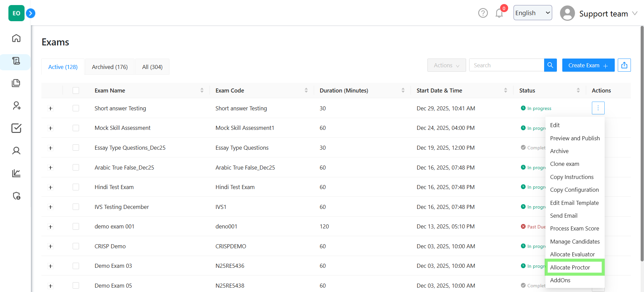Open the help question mark icon

click(483, 13)
